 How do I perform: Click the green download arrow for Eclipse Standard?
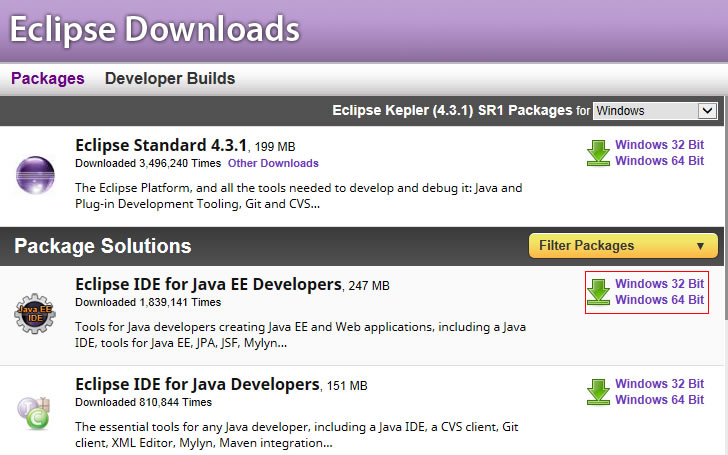tap(598, 153)
